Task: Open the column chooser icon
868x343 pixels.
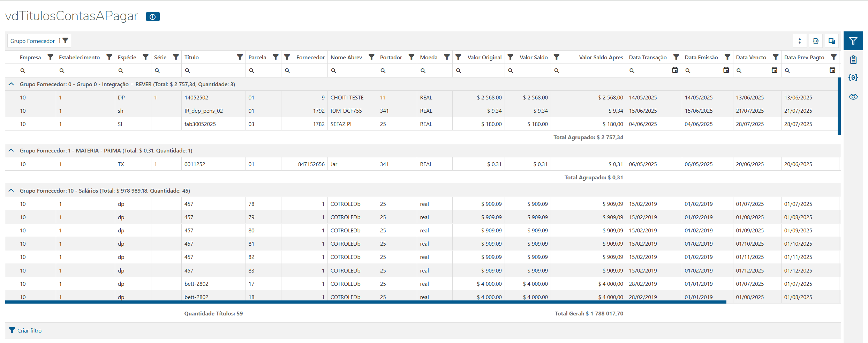Action: point(832,41)
